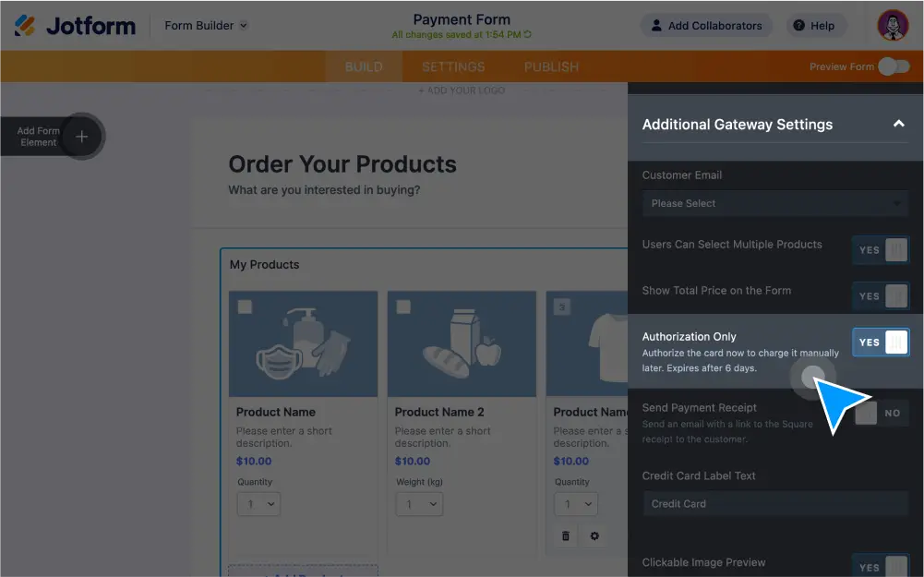Open the profile avatar menu
The width and height of the screenshot is (924, 577).
[x=892, y=25]
